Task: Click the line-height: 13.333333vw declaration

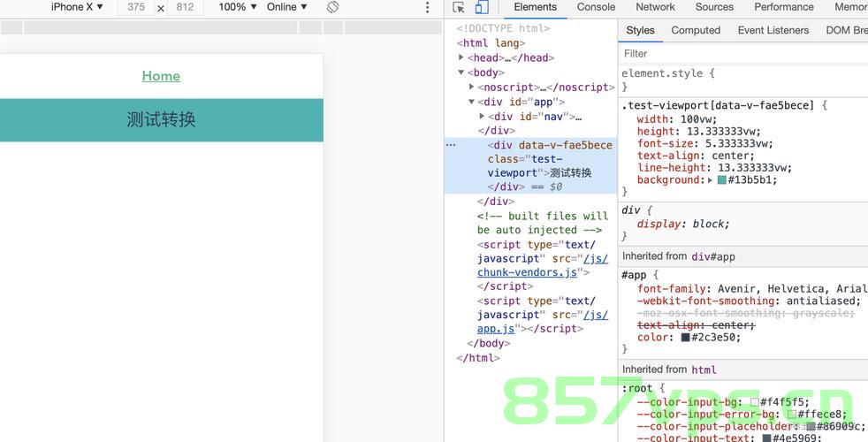Action: tap(715, 168)
